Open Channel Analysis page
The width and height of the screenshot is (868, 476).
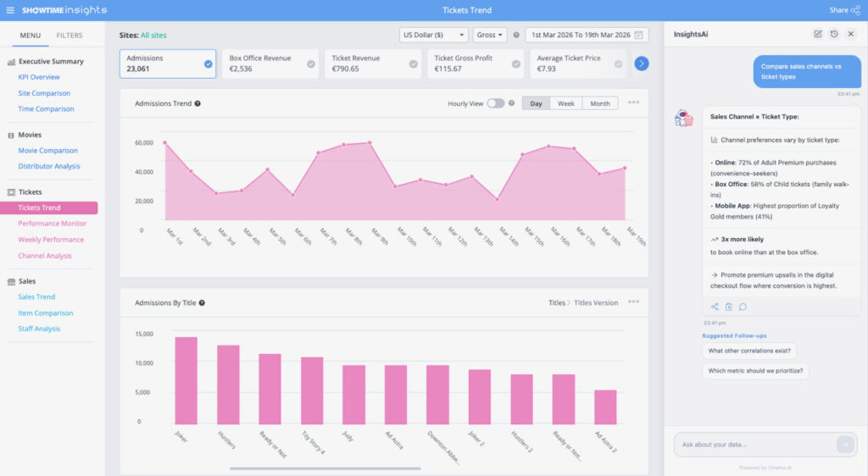point(45,256)
